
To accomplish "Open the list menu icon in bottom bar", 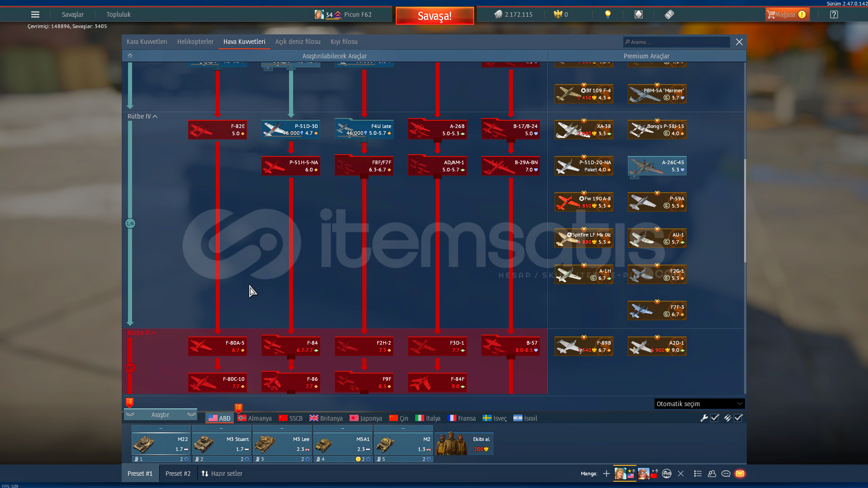I will [x=698, y=474].
